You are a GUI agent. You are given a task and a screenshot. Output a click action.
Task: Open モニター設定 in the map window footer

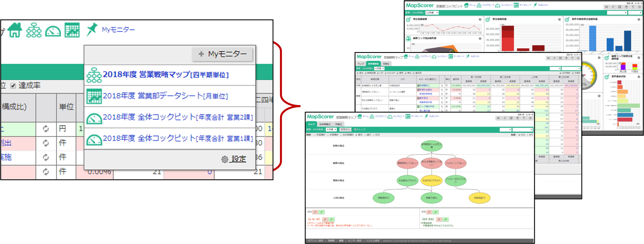pos(355,241)
